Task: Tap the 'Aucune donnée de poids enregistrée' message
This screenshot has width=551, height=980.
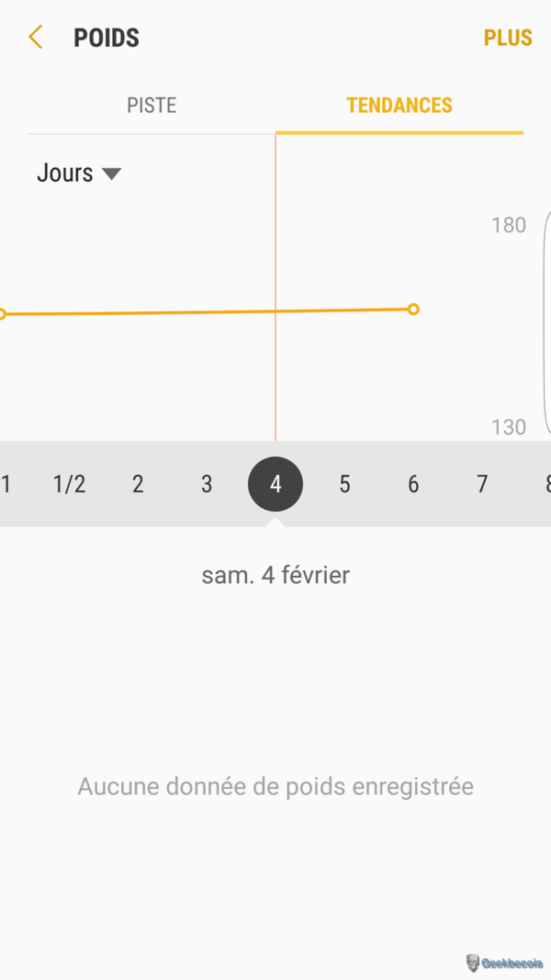Action: tap(275, 786)
